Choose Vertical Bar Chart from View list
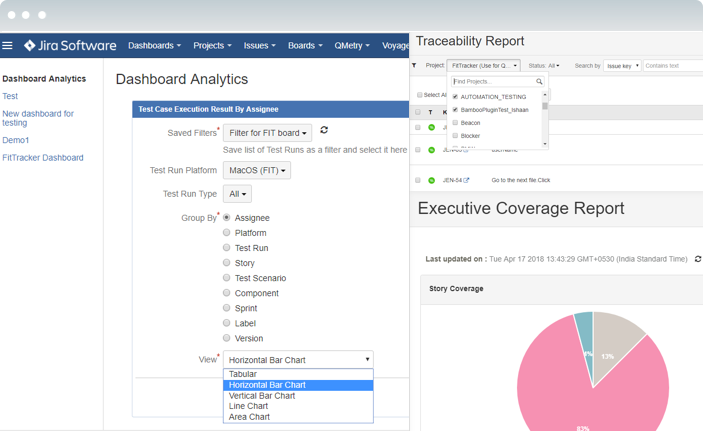The height and width of the screenshot is (431, 703). 298,396
